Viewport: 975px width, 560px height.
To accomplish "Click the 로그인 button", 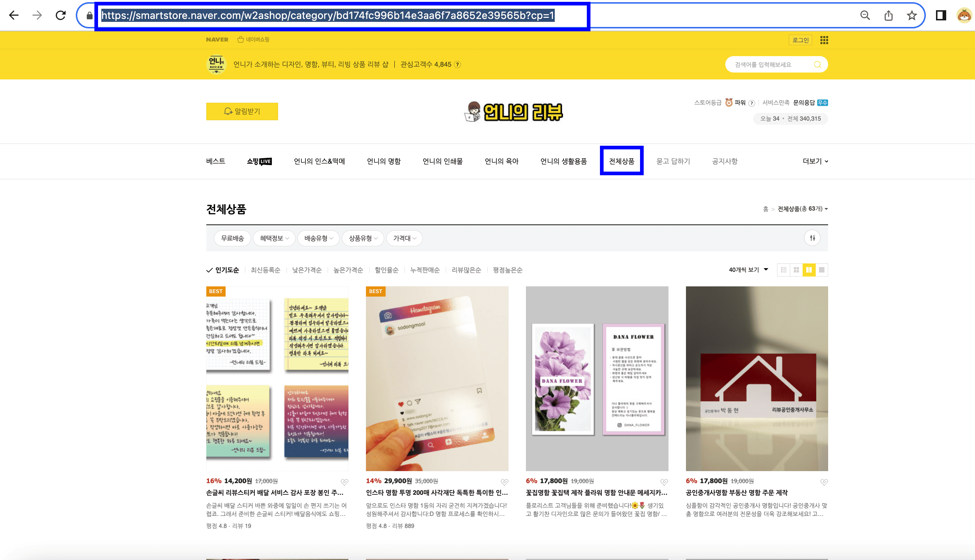I will [800, 40].
